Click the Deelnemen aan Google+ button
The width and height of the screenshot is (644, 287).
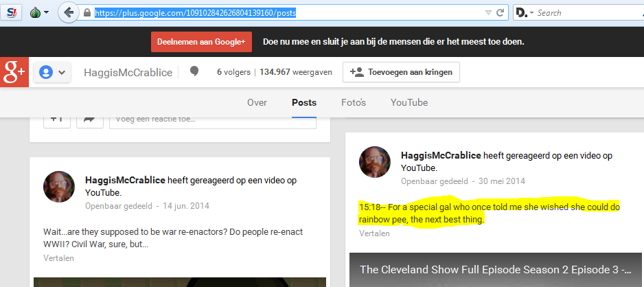point(201,42)
